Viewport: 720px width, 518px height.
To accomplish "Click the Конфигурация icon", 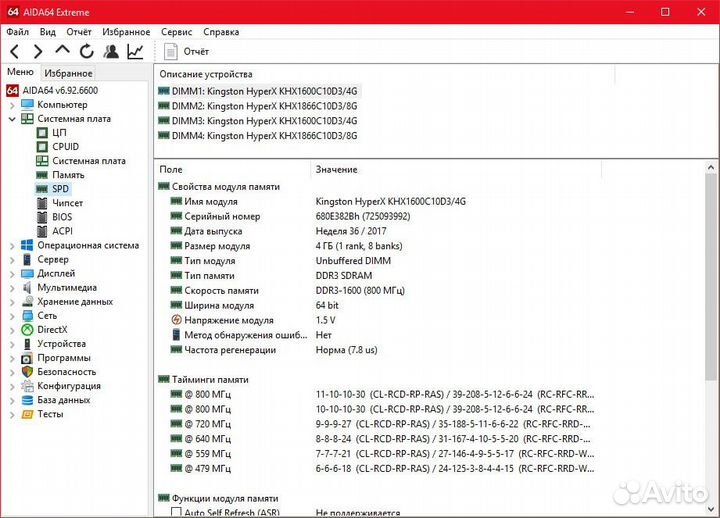I will (27, 386).
